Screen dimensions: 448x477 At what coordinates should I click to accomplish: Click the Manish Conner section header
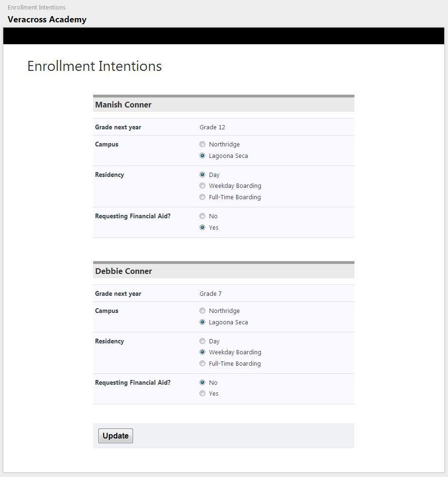[123, 105]
